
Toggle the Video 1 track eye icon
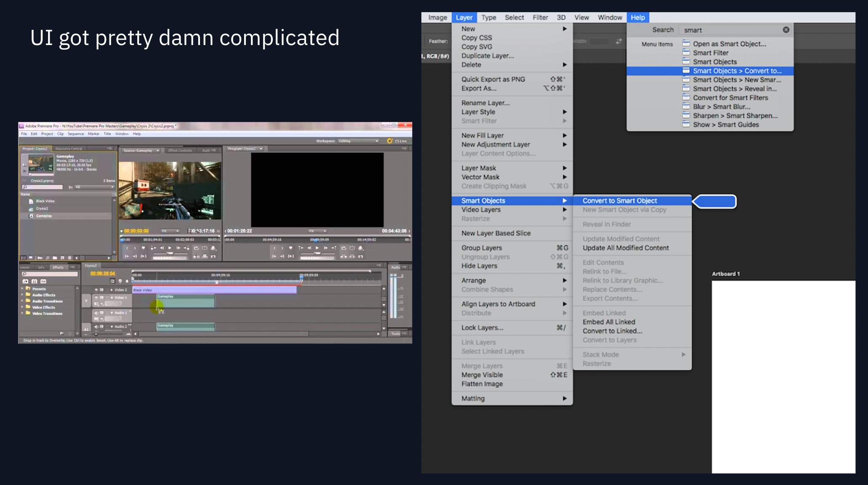click(x=96, y=297)
